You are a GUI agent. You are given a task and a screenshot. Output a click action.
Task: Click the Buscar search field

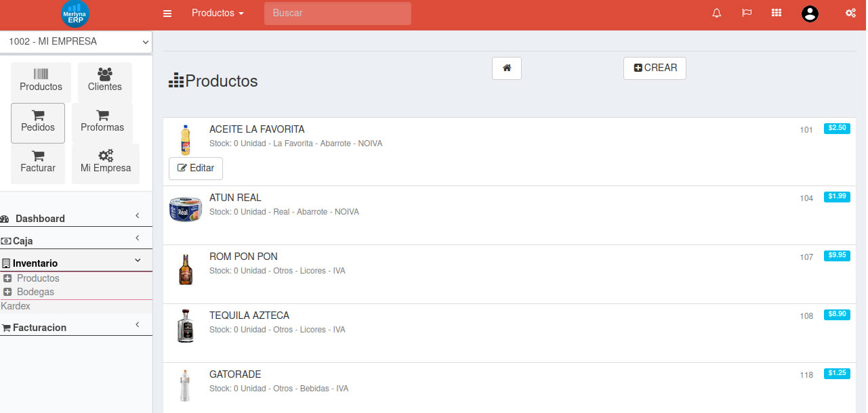coord(337,14)
